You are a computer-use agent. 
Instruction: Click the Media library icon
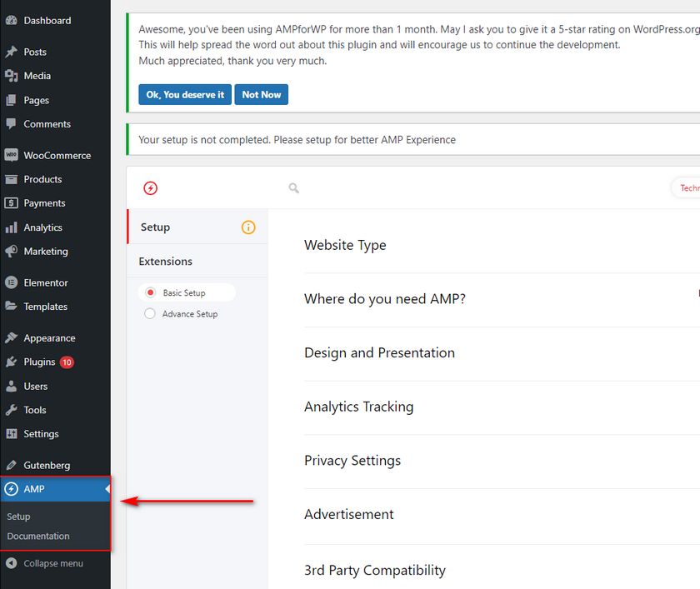(x=11, y=76)
